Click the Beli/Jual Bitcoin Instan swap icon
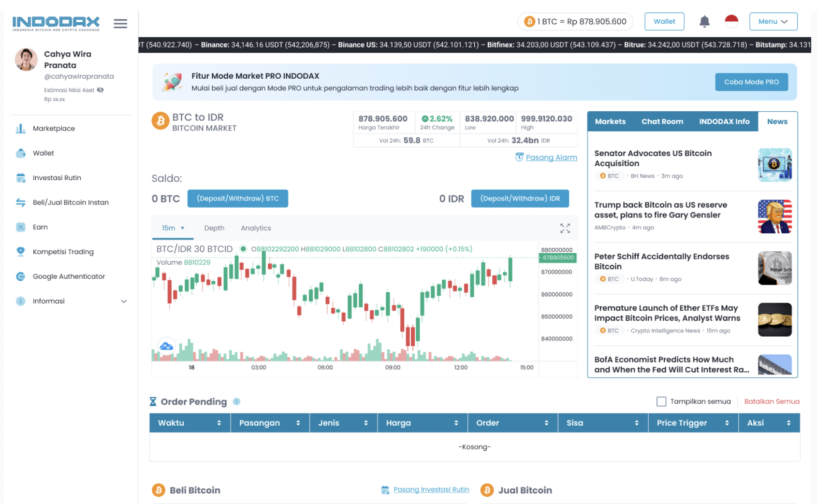This screenshot has height=504, width=817. coord(20,202)
